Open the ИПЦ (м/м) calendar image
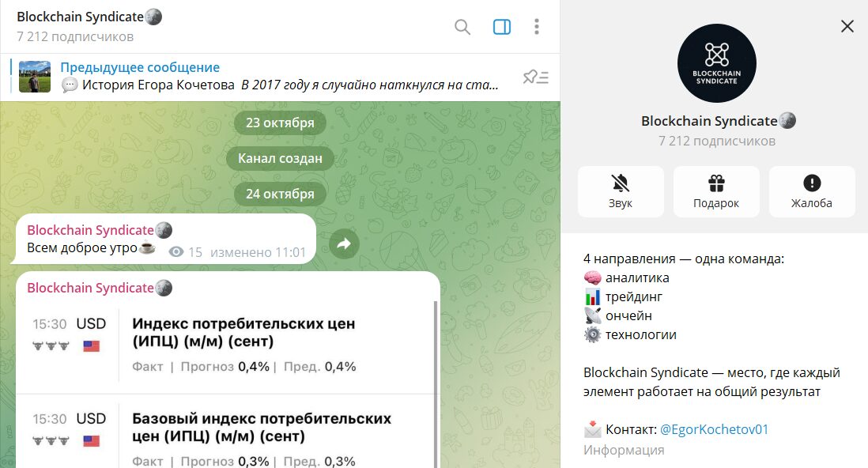 point(225,344)
